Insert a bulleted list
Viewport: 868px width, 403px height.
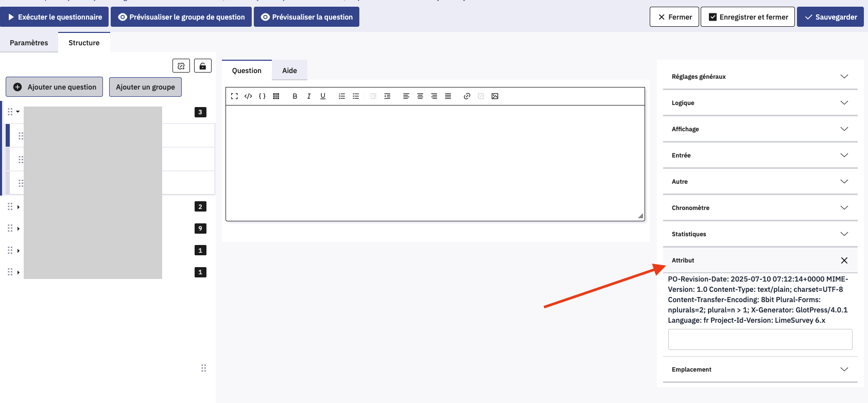(356, 96)
